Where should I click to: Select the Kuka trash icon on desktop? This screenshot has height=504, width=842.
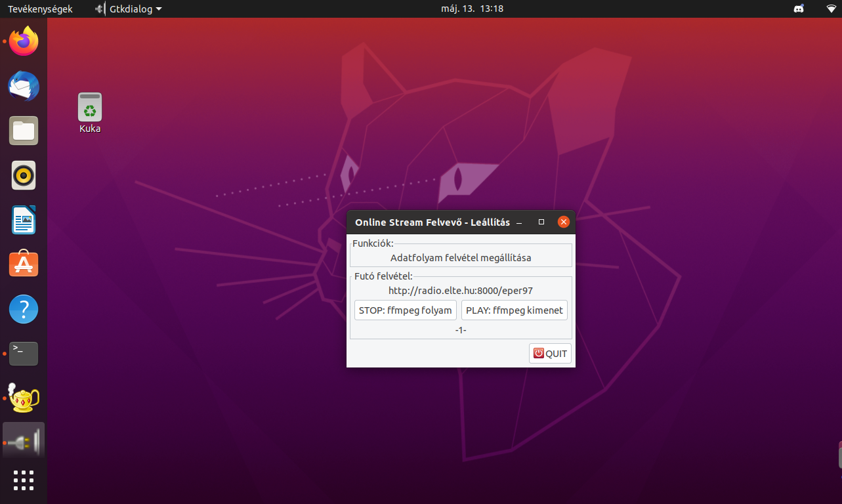coord(90,113)
